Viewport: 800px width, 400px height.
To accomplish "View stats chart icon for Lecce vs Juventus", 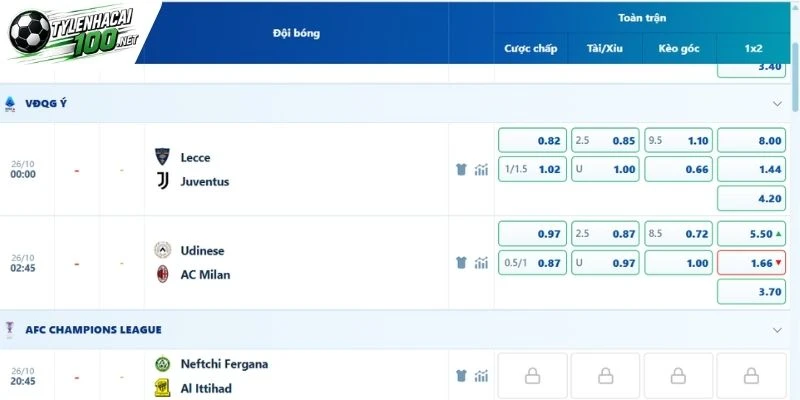I will point(481,169).
